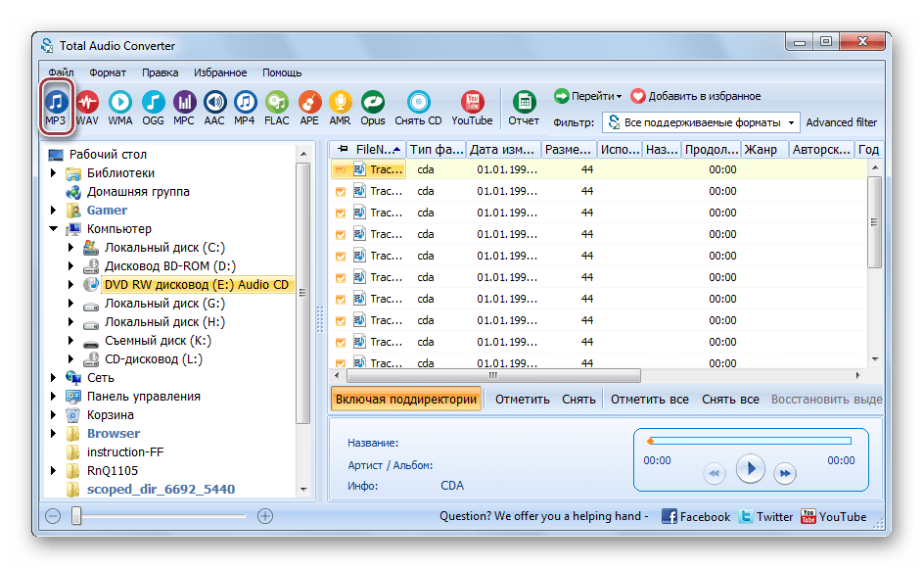Uncheck the first track's checkbox

click(x=341, y=169)
